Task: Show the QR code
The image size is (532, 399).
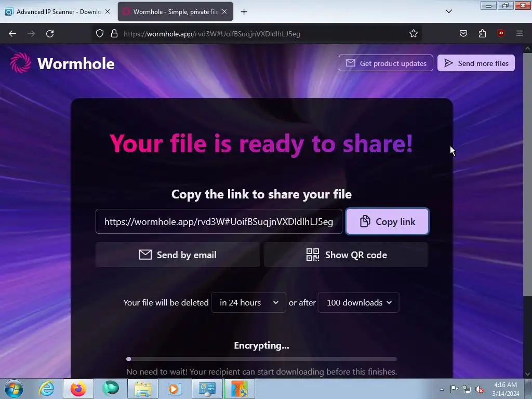Action: coord(346,255)
